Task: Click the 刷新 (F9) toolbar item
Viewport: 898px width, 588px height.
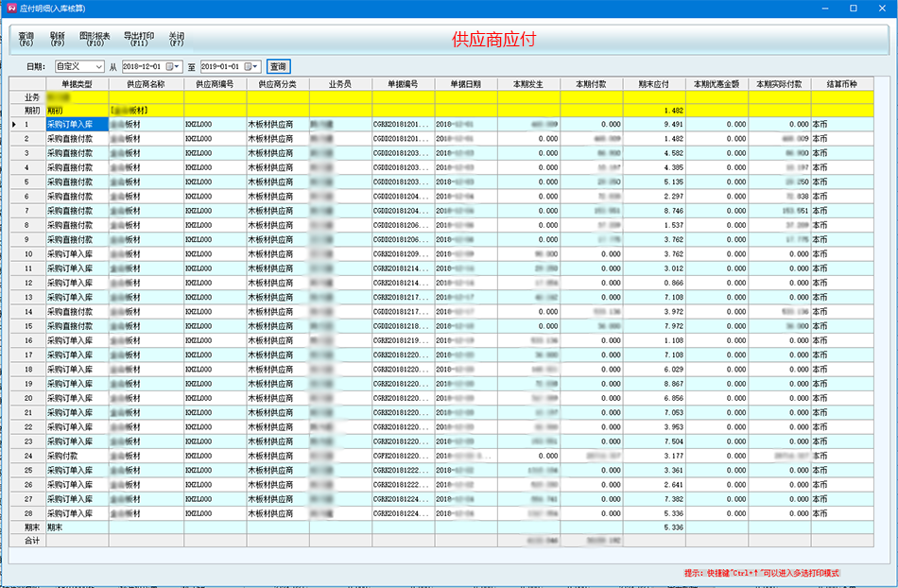Action: (57, 39)
